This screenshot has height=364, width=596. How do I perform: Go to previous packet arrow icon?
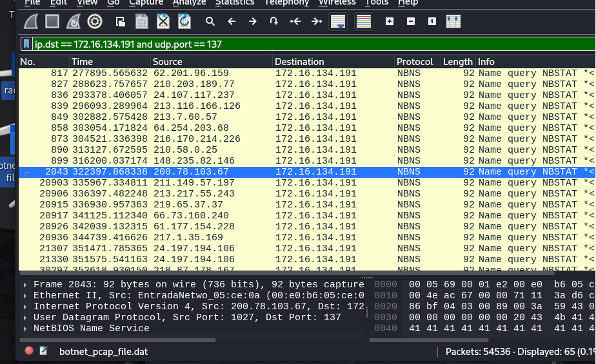(x=232, y=21)
